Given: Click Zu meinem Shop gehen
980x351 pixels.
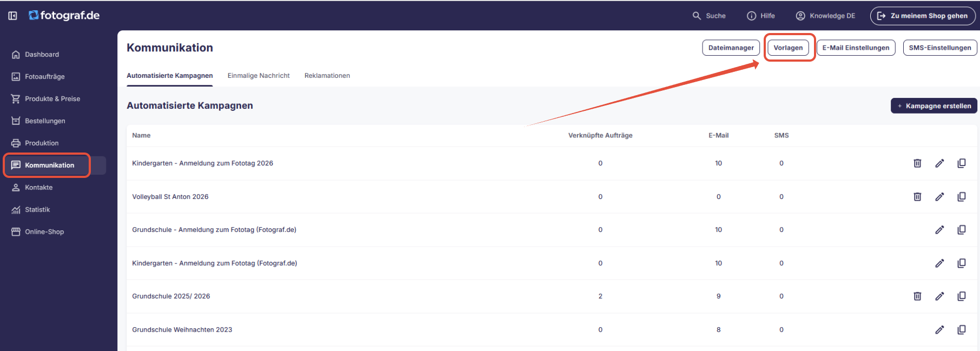Looking at the screenshot, I should [x=922, y=16].
